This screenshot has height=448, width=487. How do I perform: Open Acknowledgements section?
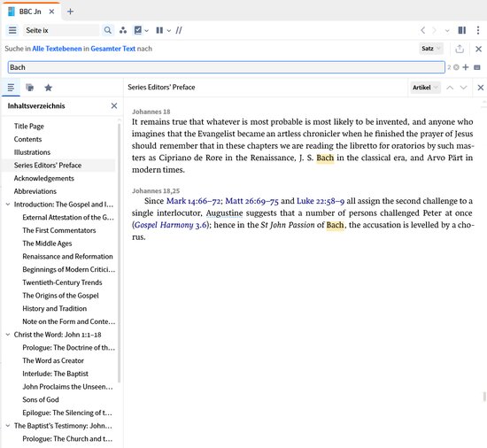pyautogui.click(x=43, y=178)
